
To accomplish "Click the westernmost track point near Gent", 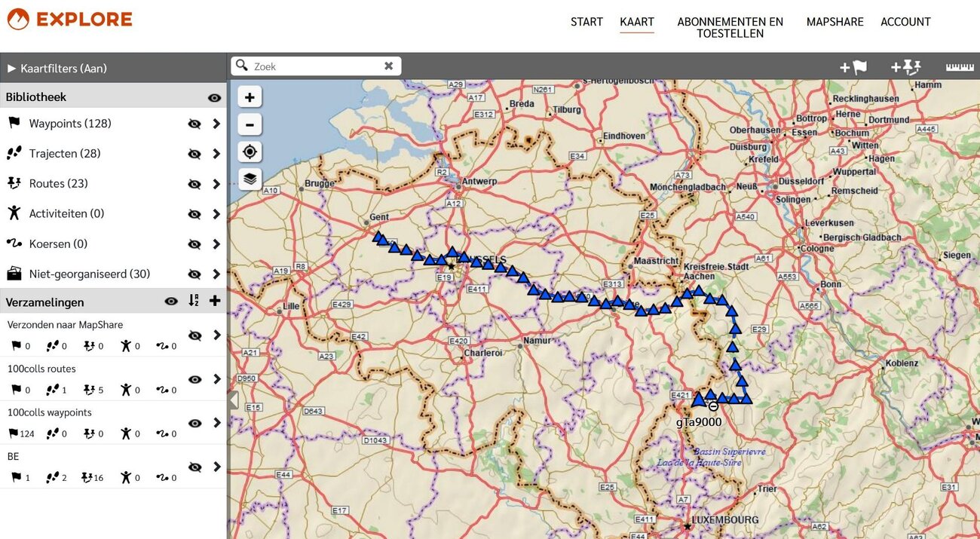I will pyautogui.click(x=377, y=236).
